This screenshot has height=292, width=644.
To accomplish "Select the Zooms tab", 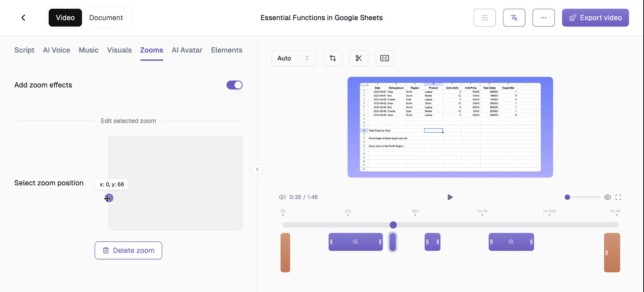I will [x=152, y=50].
